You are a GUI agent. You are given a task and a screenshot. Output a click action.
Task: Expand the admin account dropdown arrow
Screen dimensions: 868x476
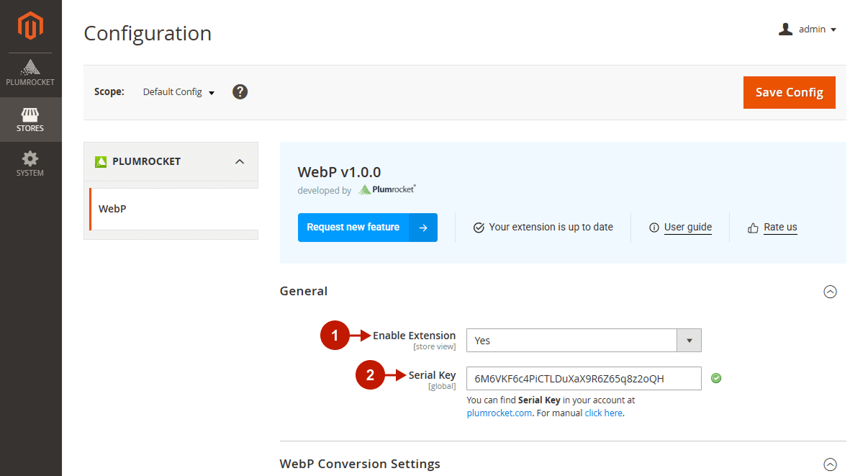[x=833, y=30]
